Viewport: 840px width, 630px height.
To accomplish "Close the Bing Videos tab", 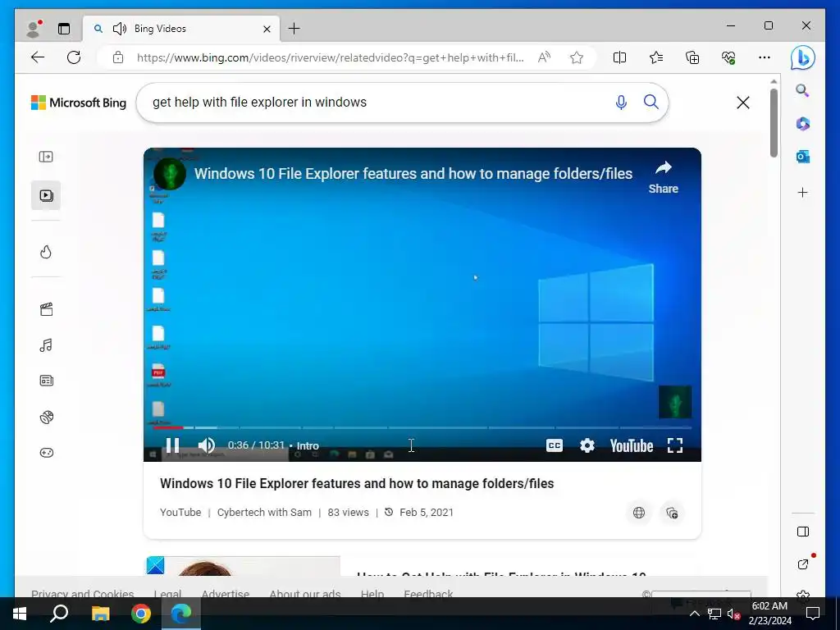I will point(267,29).
